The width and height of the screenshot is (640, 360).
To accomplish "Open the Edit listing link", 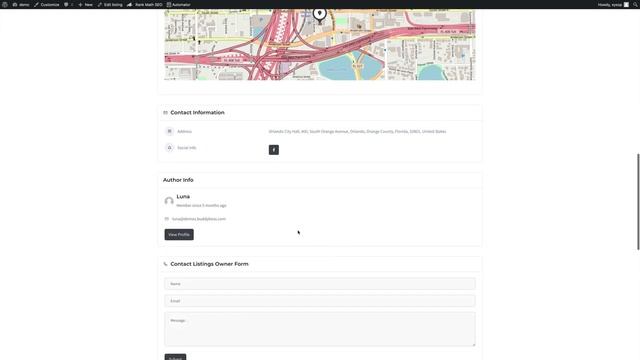I will pyautogui.click(x=110, y=4).
